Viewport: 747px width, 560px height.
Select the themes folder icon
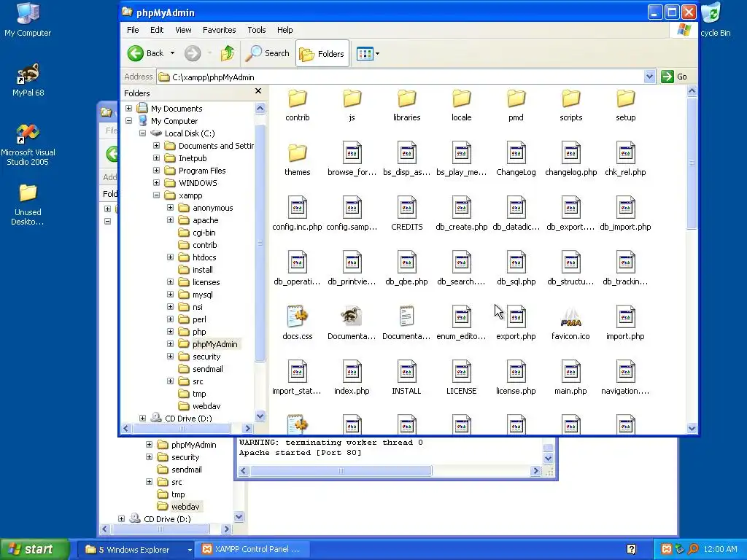click(298, 153)
